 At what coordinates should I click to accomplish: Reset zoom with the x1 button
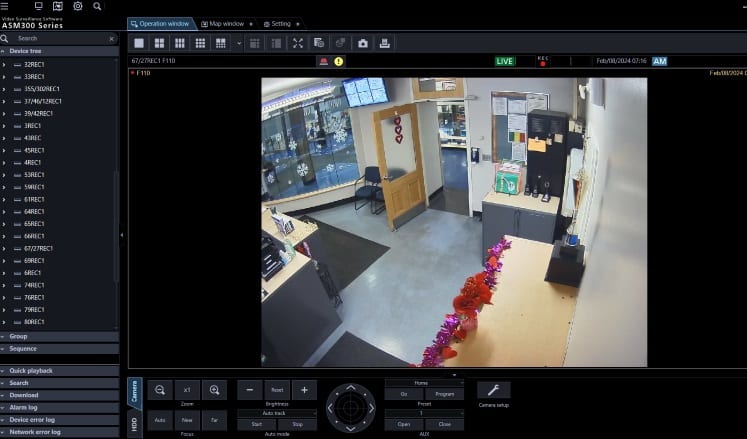tap(187, 390)
